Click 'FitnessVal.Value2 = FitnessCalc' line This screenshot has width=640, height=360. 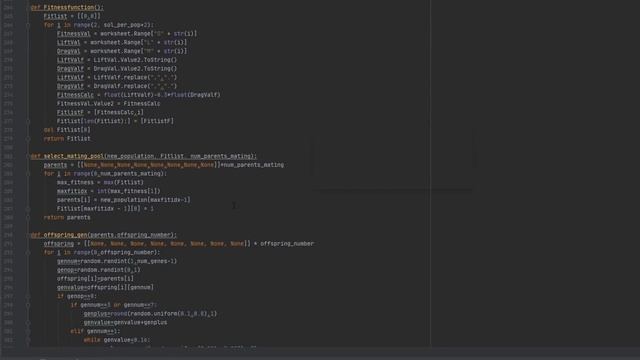click(x=109, y=104)
